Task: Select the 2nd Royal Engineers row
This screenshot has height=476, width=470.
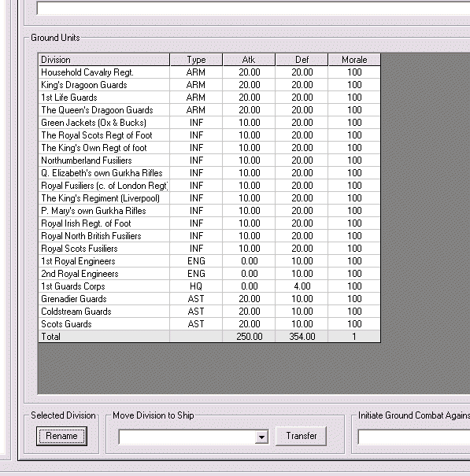Action: tap(209, 274)
